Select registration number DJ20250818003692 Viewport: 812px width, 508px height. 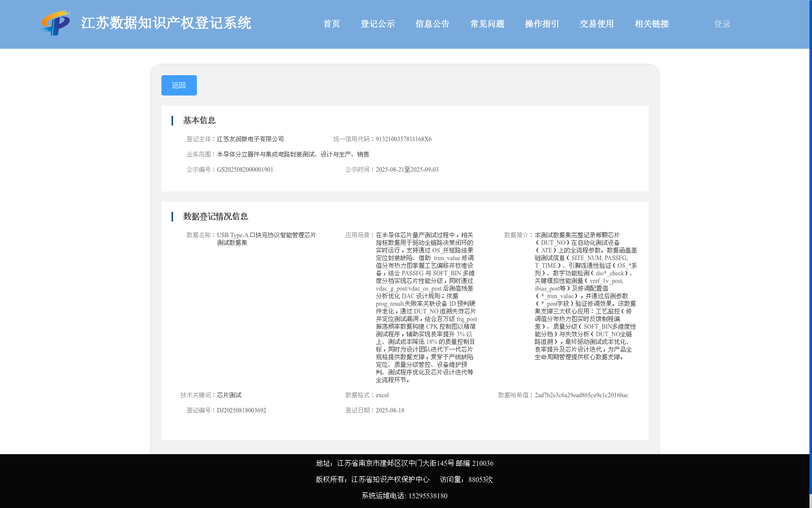coord(242,410)
